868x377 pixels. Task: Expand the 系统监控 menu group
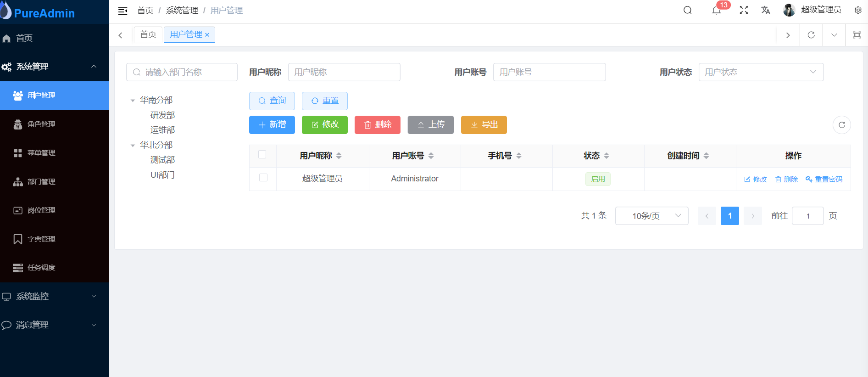[x=54, y=296]
